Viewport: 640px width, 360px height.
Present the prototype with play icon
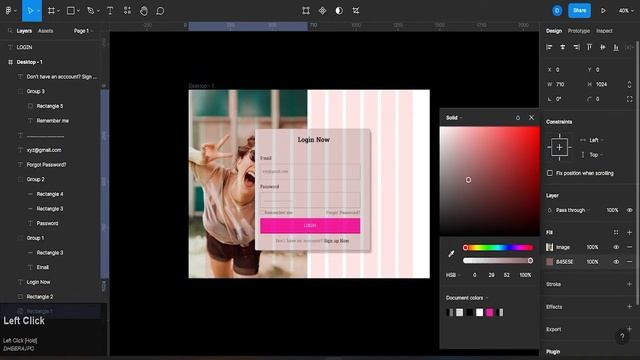click(603, 11)
